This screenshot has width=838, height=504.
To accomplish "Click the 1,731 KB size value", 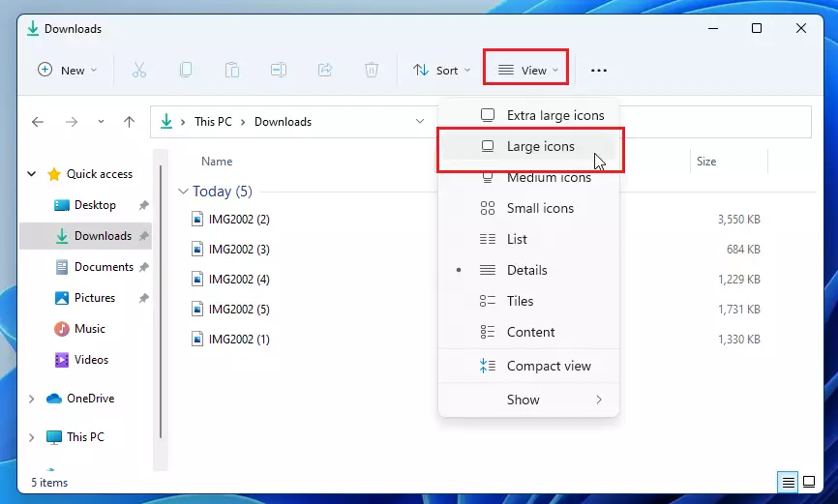I will [x=738, y=309].
